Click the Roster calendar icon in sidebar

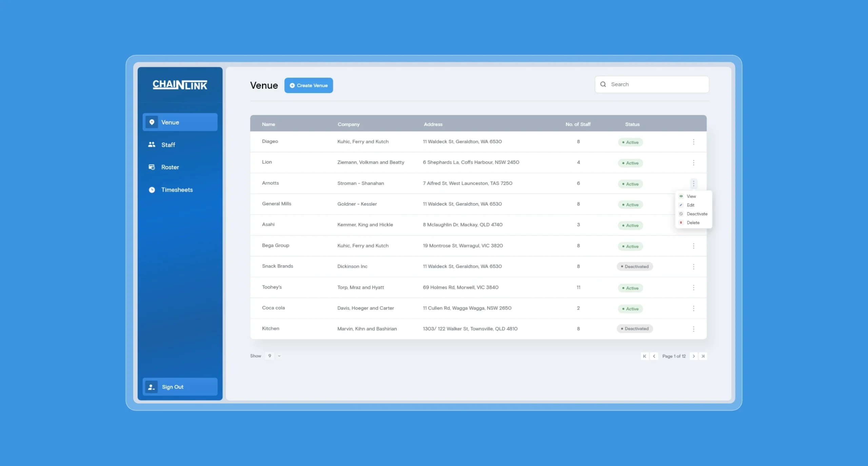point(152,167)
